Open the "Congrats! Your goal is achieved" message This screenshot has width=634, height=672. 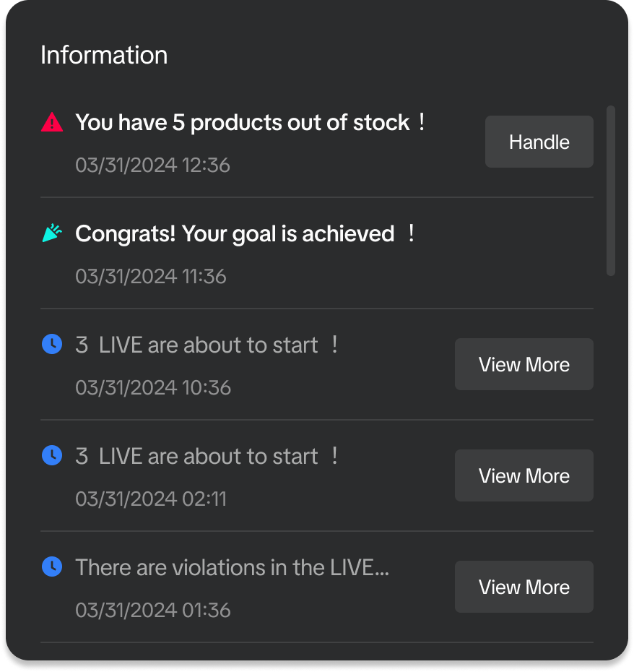235,233
